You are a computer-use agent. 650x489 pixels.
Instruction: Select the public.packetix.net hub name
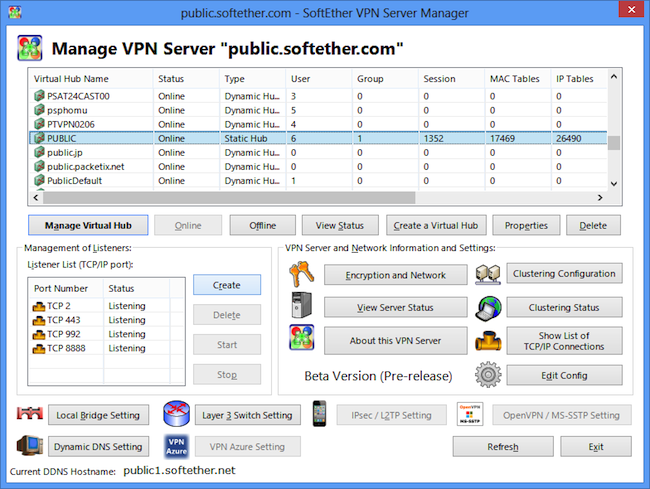click(x=85, y=167)
